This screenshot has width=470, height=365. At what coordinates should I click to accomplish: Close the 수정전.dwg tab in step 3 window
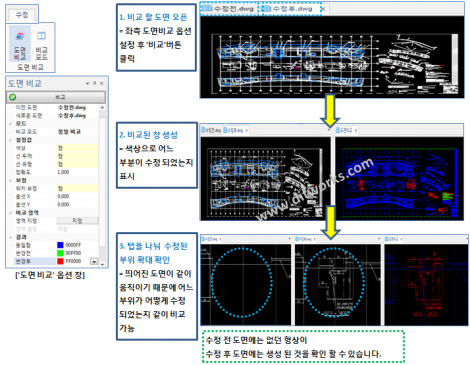point(220,239)
